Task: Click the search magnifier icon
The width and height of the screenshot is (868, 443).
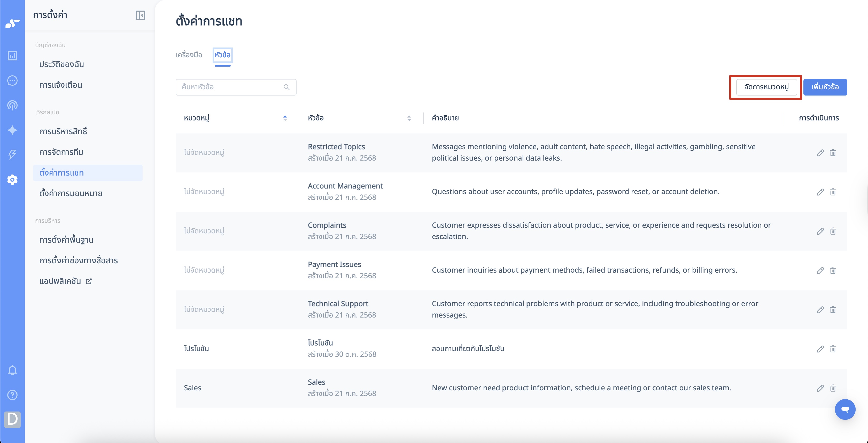Action: [x=287, y=87]
